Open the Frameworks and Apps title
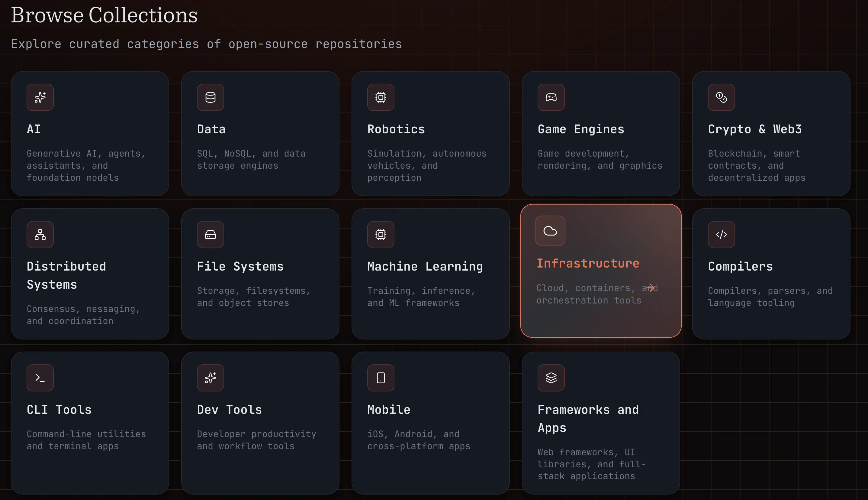Screen dimensions: 868x500 point(588,419)
